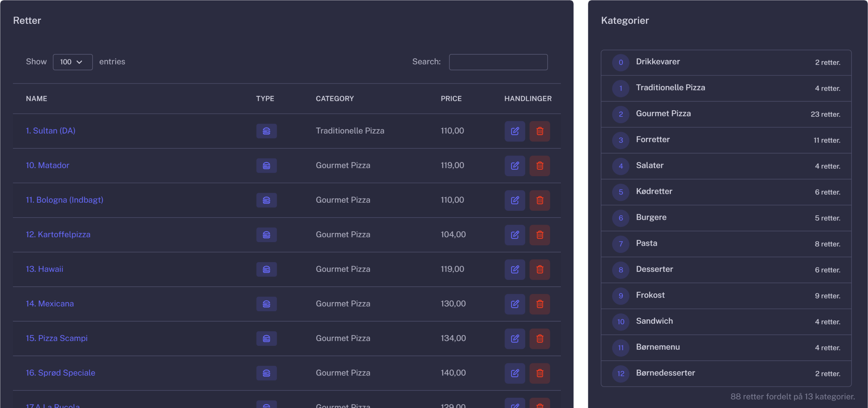Click burger type icon for 13. Hawaii
Viewport: 868px width, 408px height.
[x=267, y=270]
